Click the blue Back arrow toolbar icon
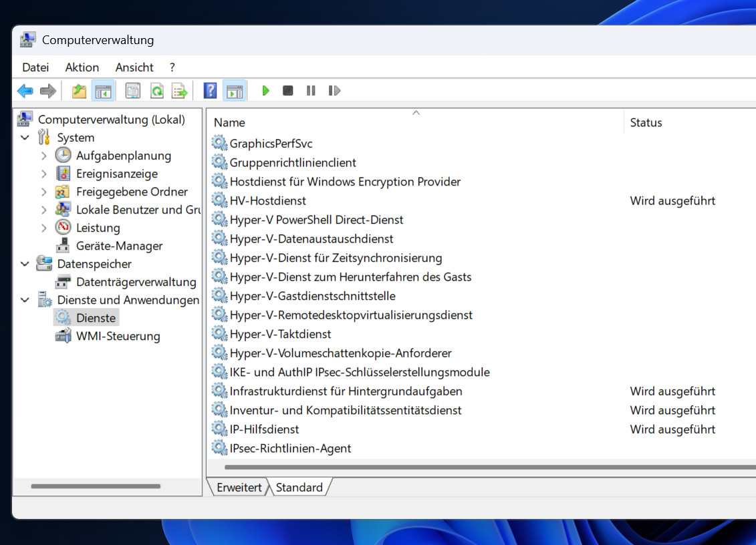 pos(25,91)
